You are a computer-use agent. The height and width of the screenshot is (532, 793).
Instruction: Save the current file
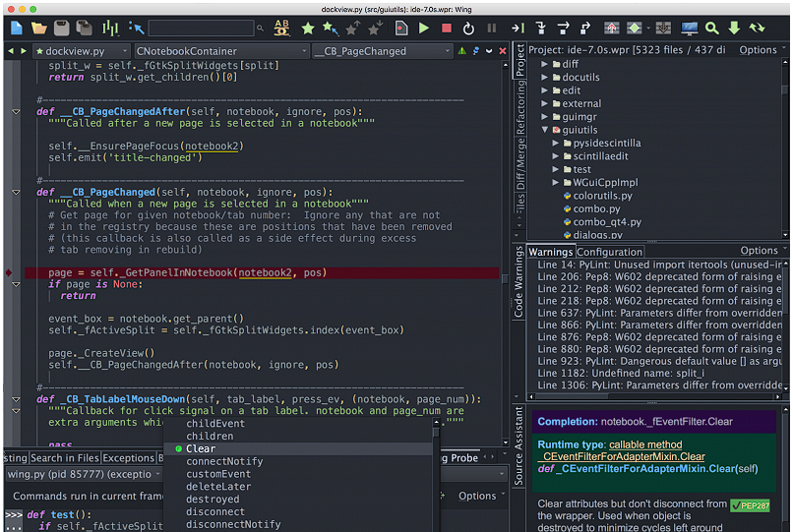61,28
